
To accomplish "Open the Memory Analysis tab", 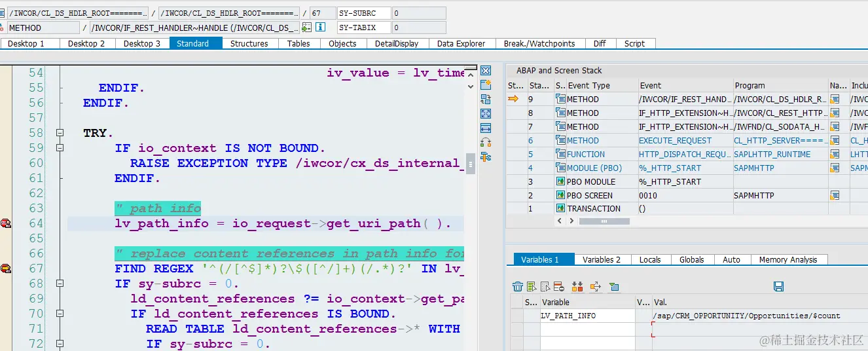I will 788,259.
